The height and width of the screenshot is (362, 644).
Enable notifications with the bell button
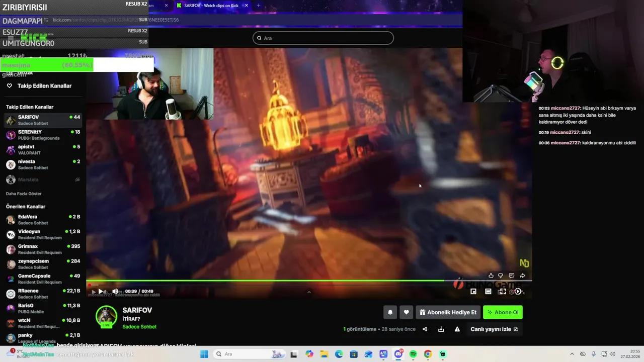tap(390, 312)
